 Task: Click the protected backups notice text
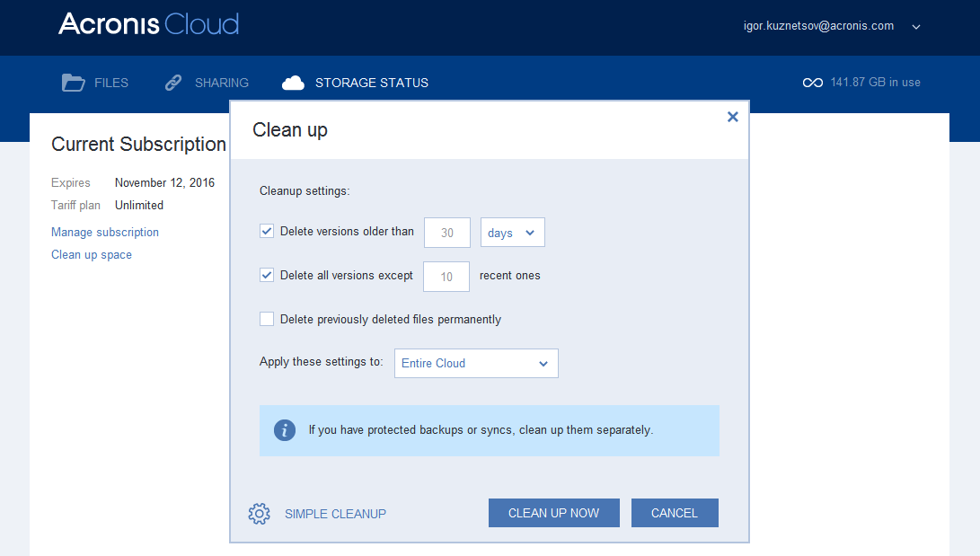coord(481,430)
